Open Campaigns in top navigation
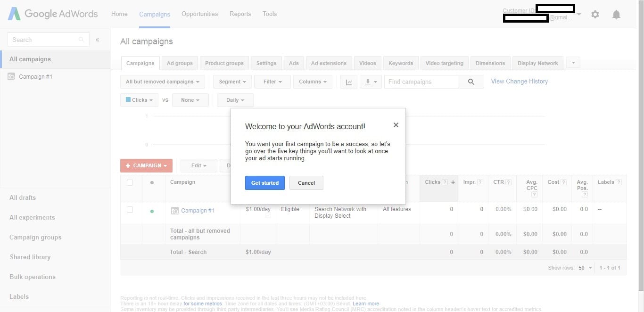This screenshot has width=644, height=312. point(155,14)
